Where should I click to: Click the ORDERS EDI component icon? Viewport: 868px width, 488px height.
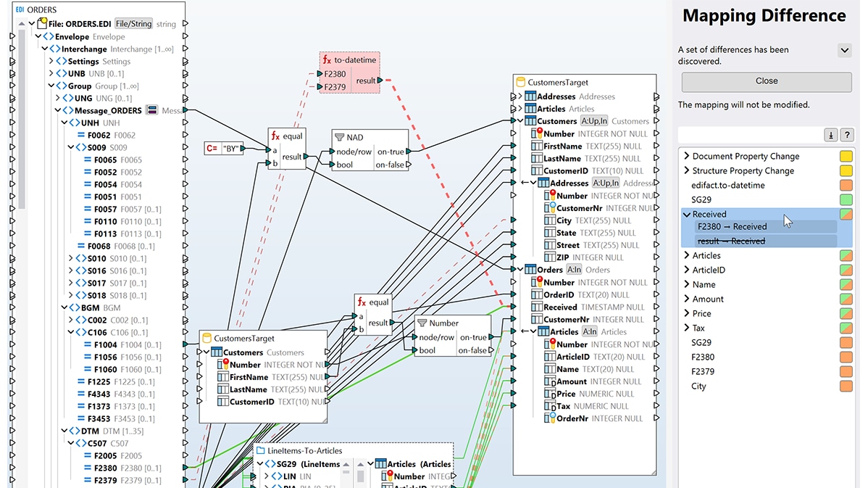pyautogui.click(x=20, y=9)
